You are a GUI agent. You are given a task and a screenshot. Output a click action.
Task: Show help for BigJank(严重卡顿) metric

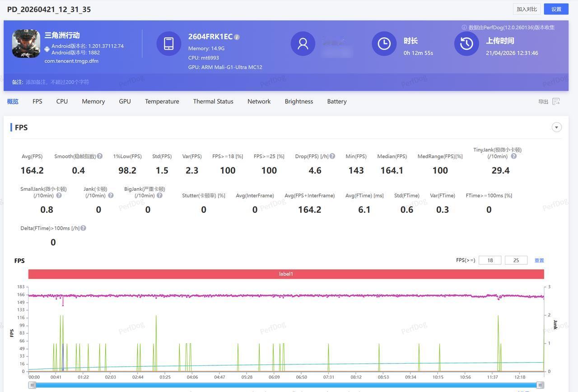coord(159,195)
